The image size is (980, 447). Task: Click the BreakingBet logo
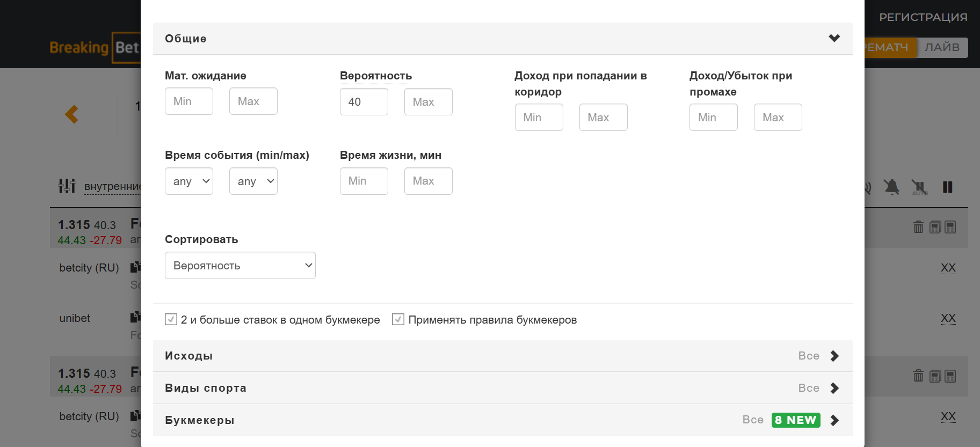95,48
